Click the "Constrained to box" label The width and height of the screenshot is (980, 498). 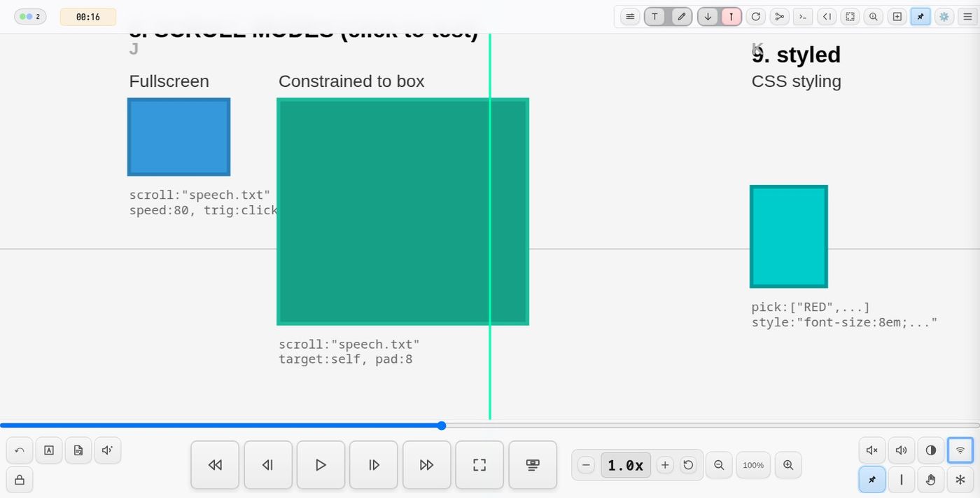click(351, 81)
